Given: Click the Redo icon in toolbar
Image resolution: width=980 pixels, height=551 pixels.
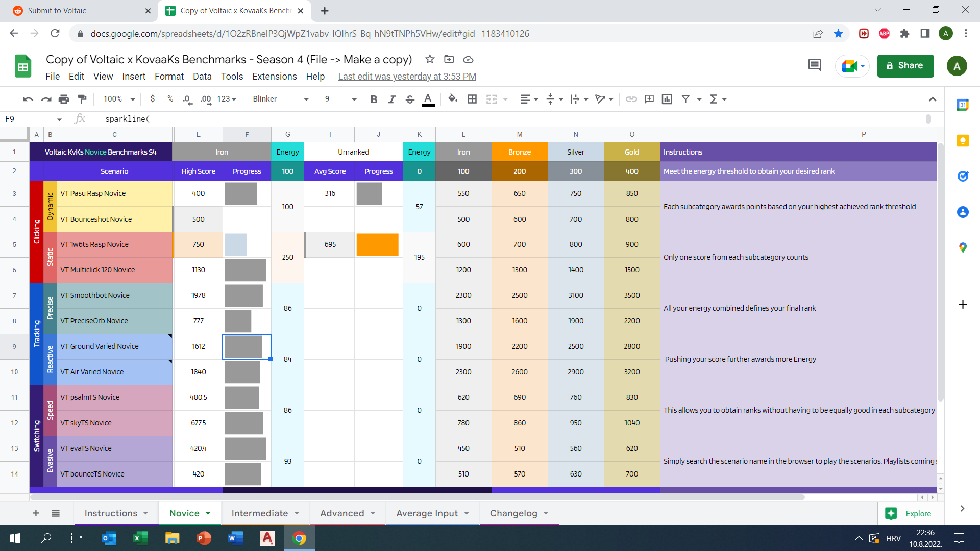Looking at the screenshot, I should click(46, 99).
